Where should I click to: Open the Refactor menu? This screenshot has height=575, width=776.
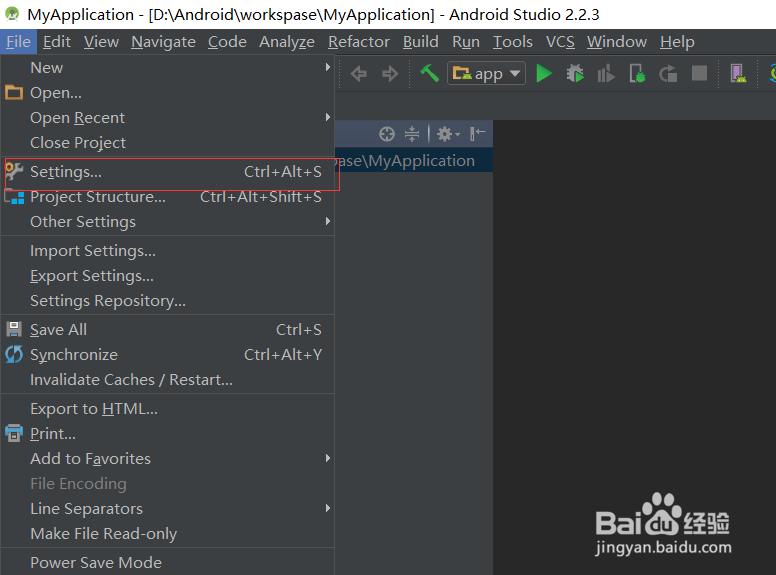[x=359, y=42]
